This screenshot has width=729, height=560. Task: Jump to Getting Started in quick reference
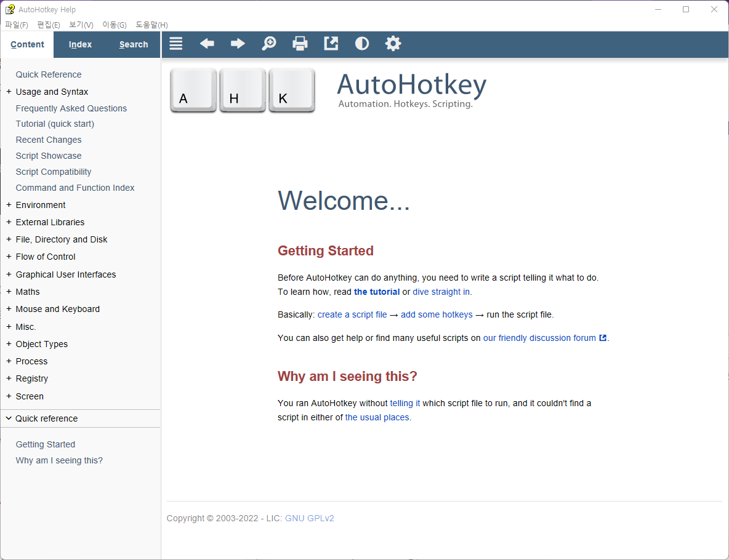tap(45, 444)
